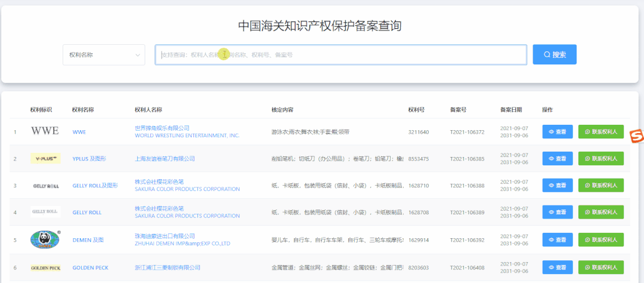Click 查看 view button for YPLUS row

558,158
